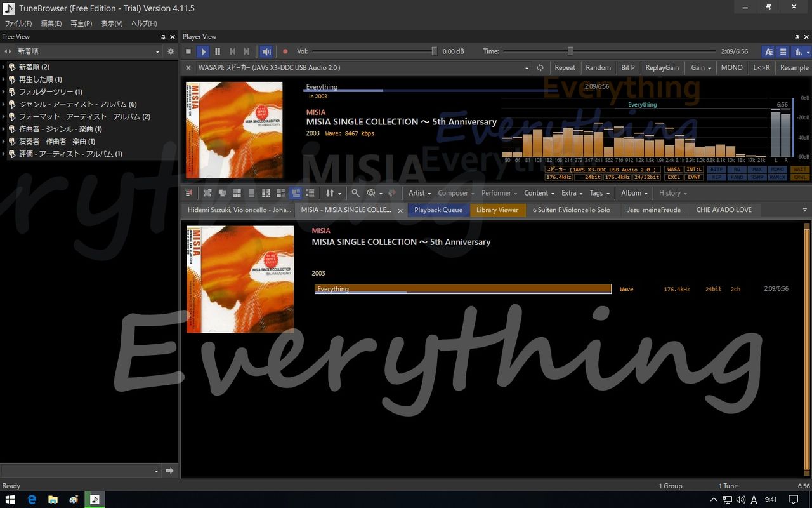This screenshot has width=812, height=508.
Task: Toggle Random playback
Action: click(598, 68)
